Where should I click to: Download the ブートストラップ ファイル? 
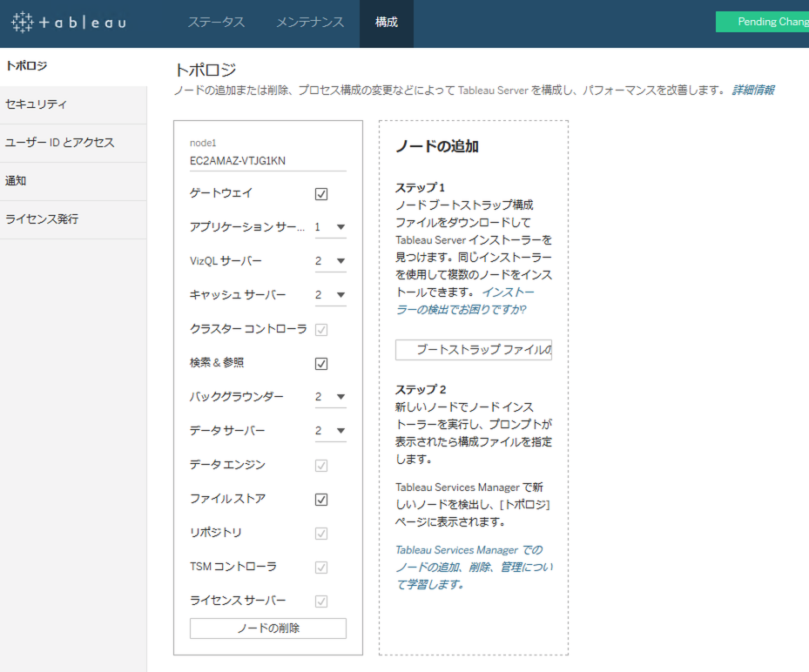tap(473, 350)
